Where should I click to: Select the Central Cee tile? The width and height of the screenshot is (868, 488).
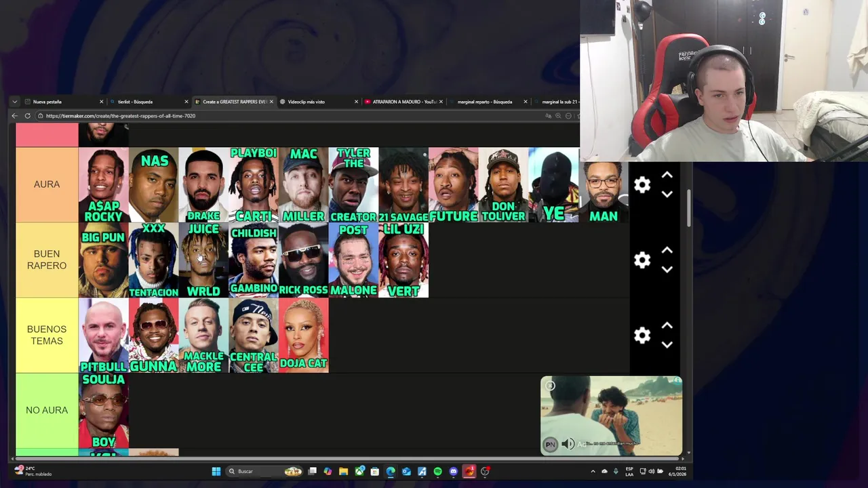[x=254, y=335]
